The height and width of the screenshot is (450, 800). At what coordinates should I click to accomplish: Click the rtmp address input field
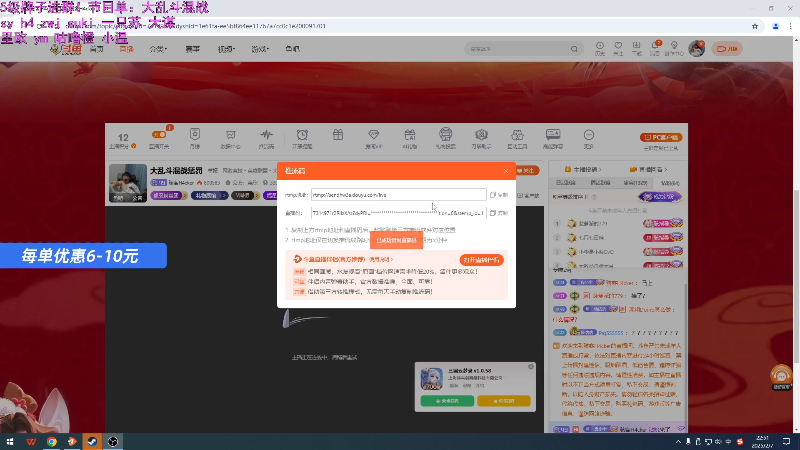398,195
